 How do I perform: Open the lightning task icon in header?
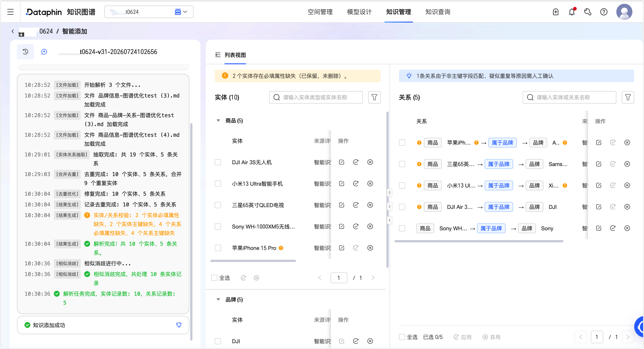tap(555, 12)
